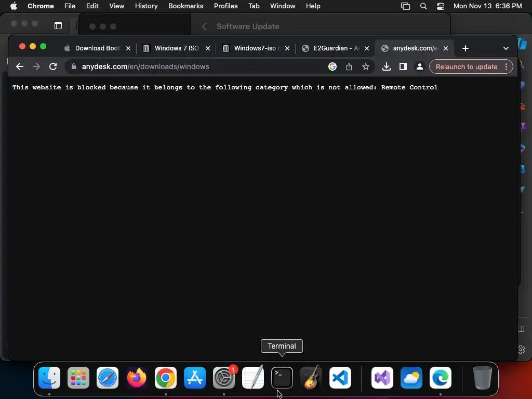The image size is (532, 399).
Task: Open the Window menu
Action: (283, 6)
